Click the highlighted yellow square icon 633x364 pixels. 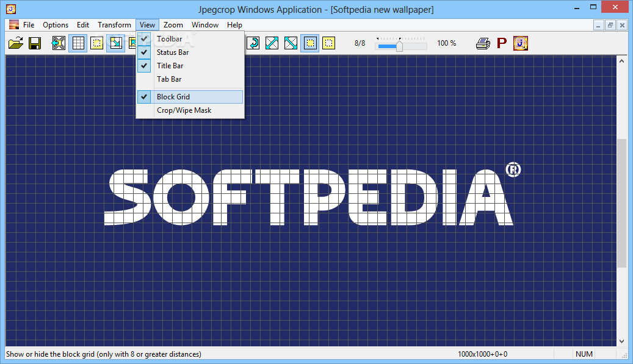(309, 43)
